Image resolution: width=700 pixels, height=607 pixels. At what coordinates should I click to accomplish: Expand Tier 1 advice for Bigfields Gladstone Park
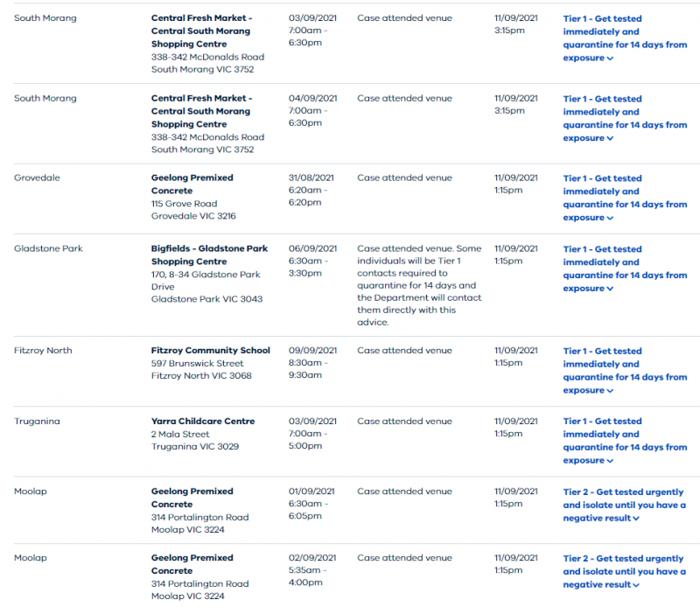pos(625,269)
